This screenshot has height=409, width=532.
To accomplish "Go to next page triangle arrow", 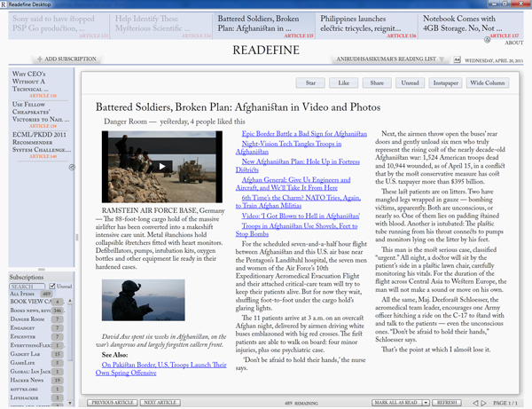I will [484, 403].
